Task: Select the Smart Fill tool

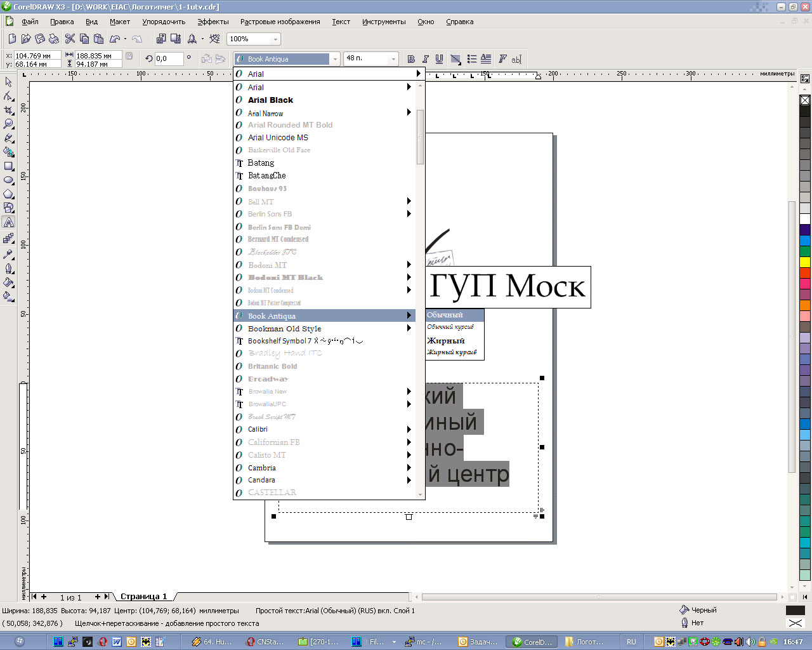Action: [8, 152]
